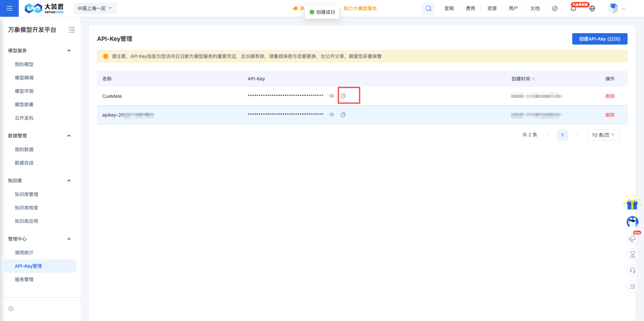Reveal the CueMate API-Key value

[331, 96]
